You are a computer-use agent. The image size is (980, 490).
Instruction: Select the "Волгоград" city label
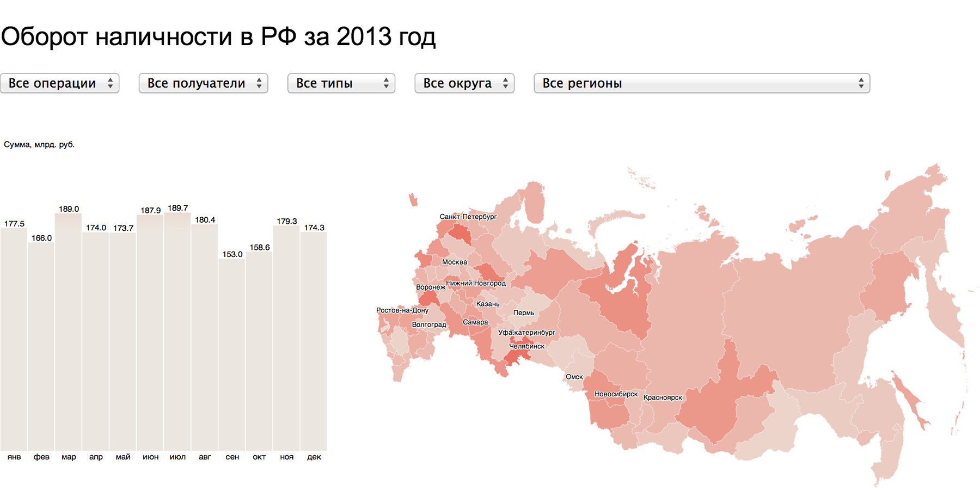click(429, 324)
